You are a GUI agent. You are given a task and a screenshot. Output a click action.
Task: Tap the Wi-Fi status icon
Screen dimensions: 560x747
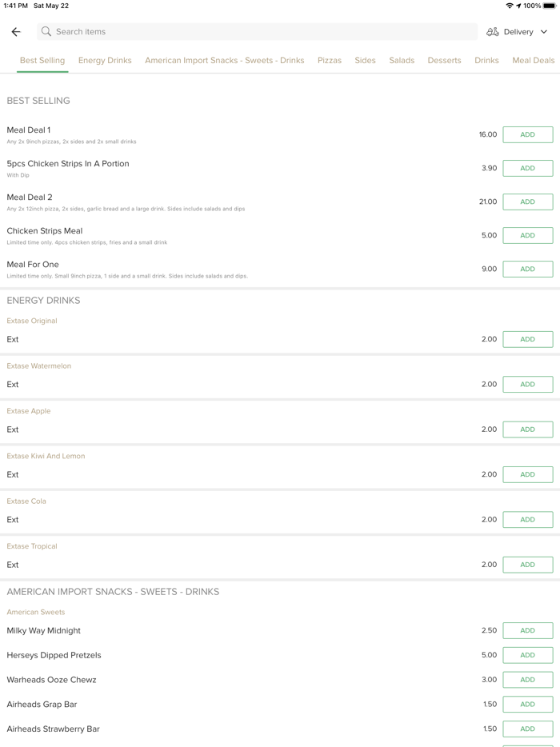510,6
